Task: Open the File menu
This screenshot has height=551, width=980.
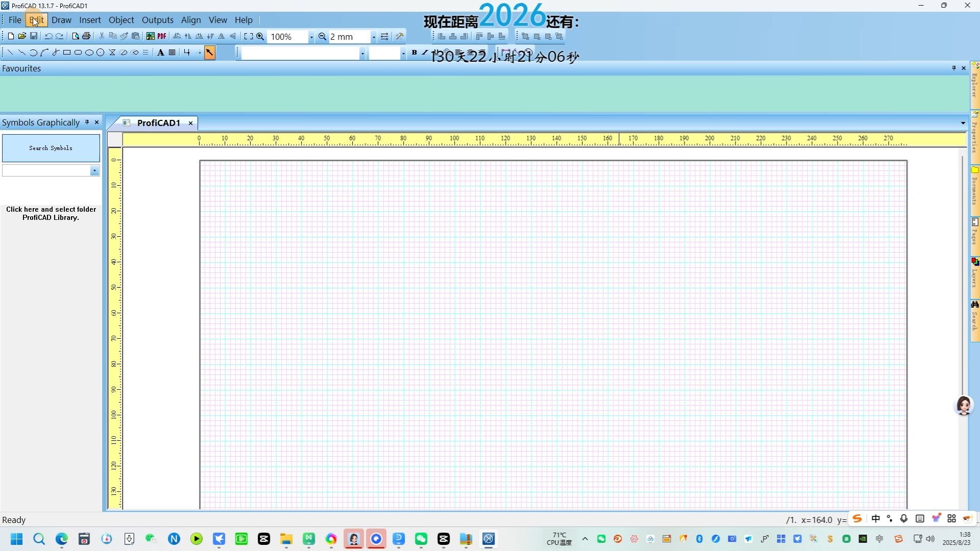Action: click(x=15, y=20)
